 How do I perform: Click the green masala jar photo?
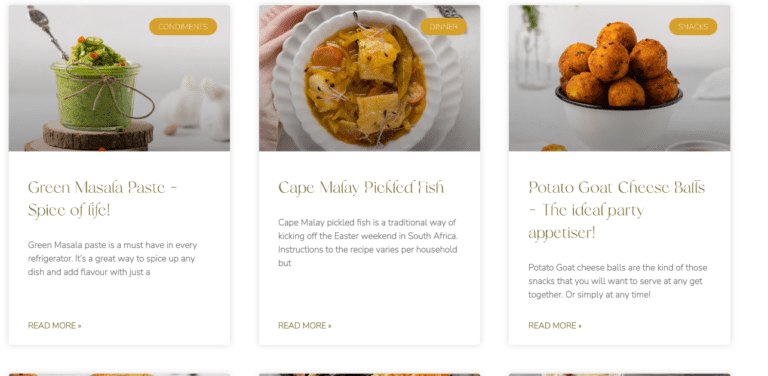(119, 78)
